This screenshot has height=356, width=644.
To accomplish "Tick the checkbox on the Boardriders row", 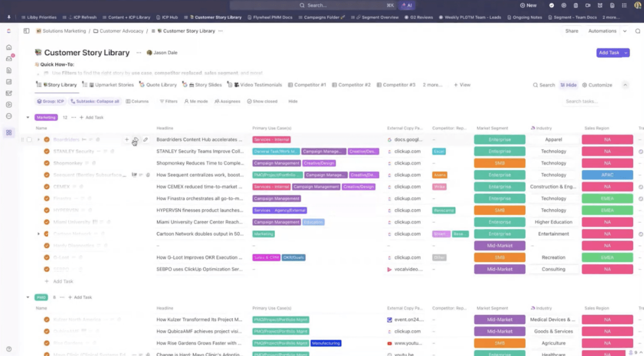I will click(x=29, y=139).
